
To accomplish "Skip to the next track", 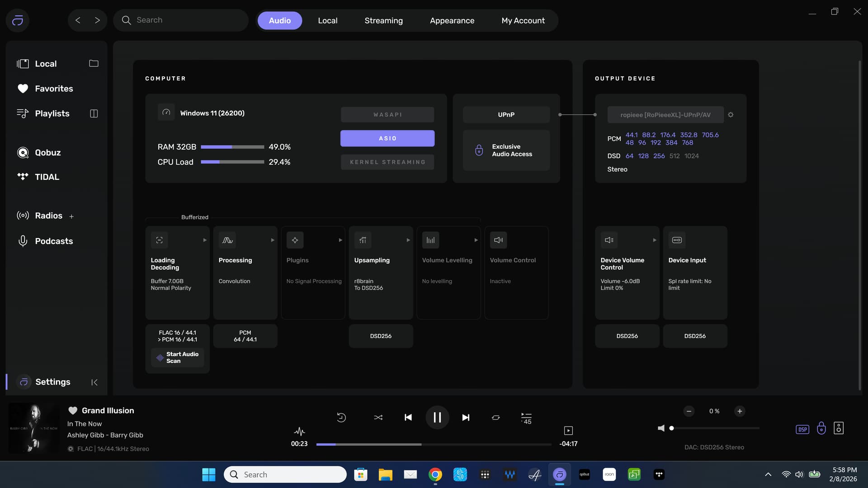I will tap(466, 418).
